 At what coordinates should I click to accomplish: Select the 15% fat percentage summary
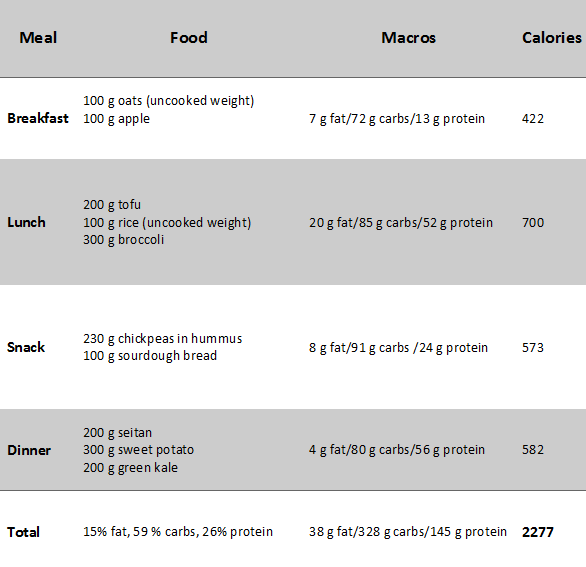(x=178, y=531)
